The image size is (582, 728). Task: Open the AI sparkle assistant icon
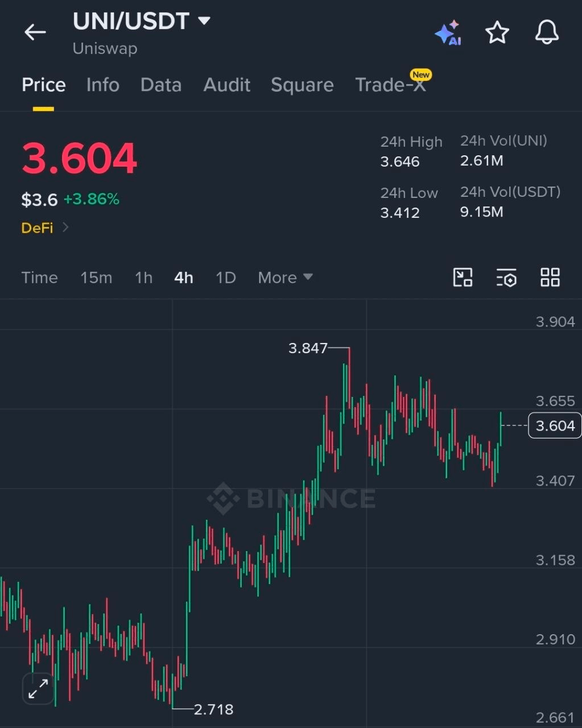(x=448, y=33)
